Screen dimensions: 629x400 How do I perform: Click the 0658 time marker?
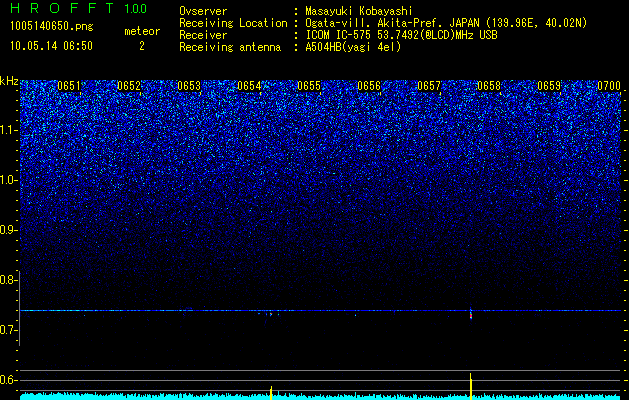click(x=489, y=86)
